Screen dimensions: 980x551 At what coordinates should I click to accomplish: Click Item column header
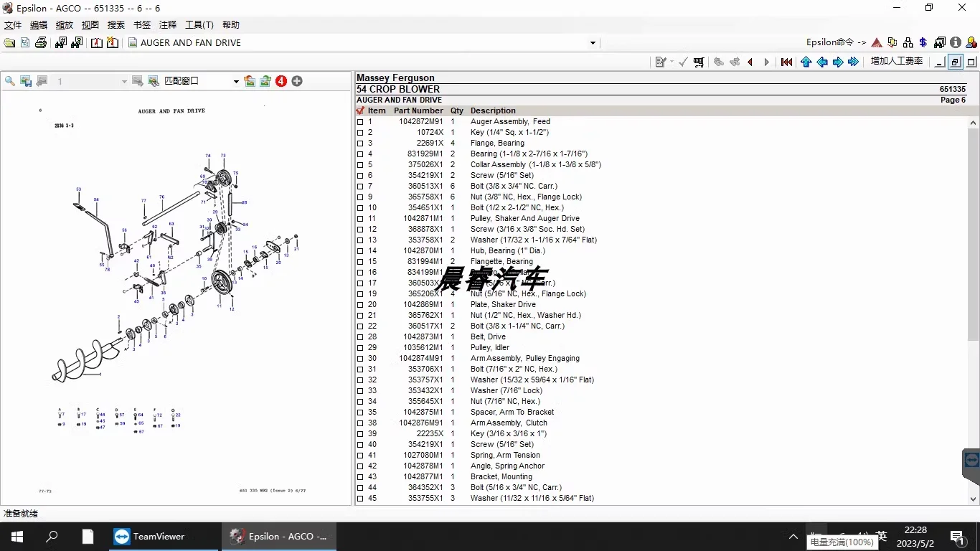377,111
